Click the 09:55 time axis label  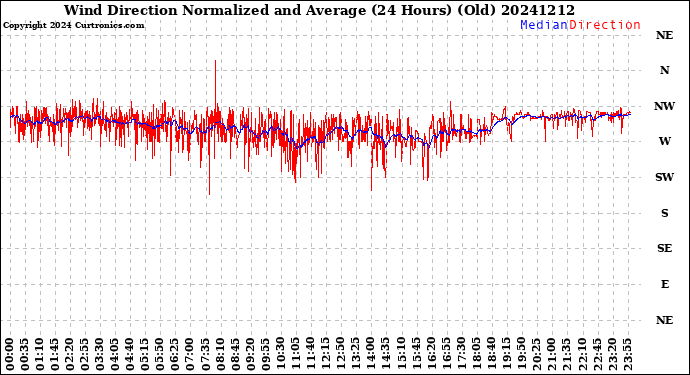[x=265, y=355]
